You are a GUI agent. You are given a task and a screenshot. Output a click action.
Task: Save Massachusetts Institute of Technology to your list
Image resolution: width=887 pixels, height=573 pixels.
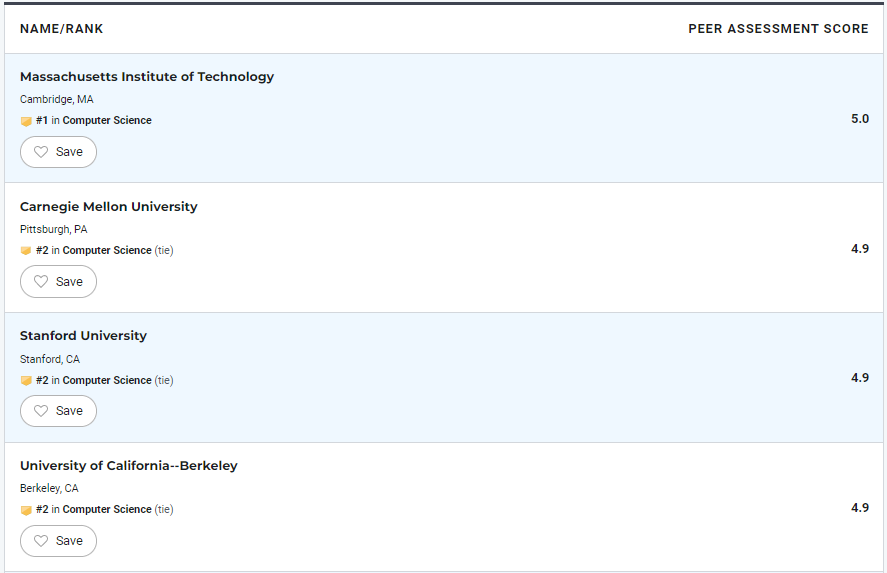coord(58,152)
